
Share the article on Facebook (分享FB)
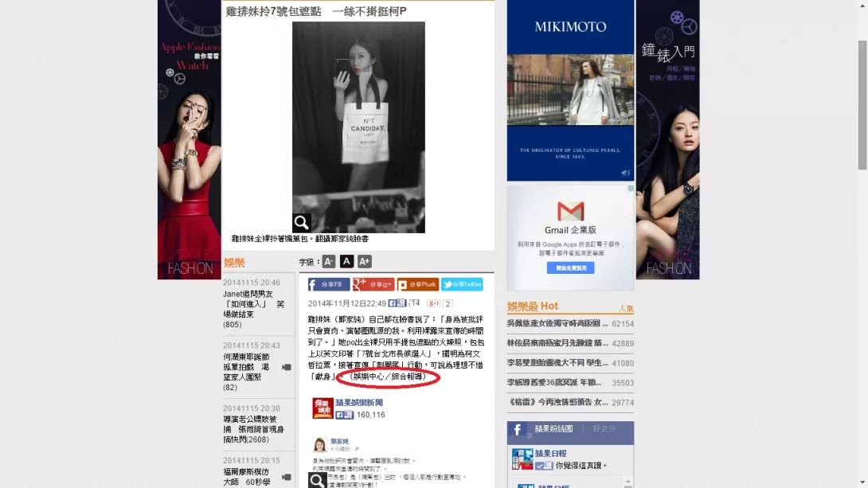click(x=329, y=284)
